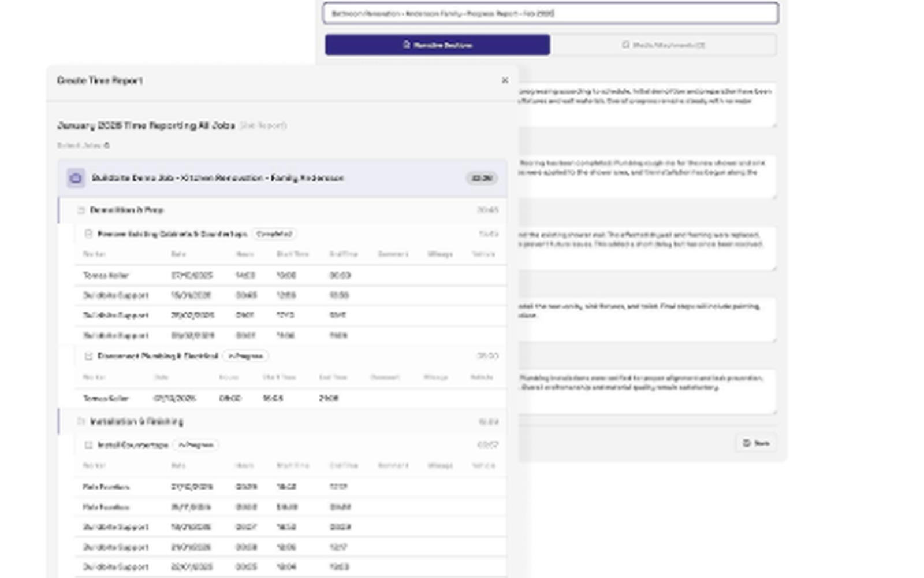The image size is (924, 578).
Task: Click text area mentioning new vanity and toilet
Action: 647,320
